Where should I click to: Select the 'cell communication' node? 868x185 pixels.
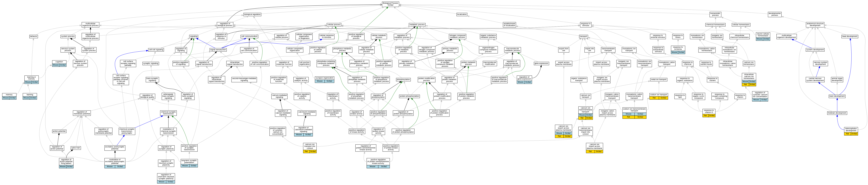click(249, 36)
